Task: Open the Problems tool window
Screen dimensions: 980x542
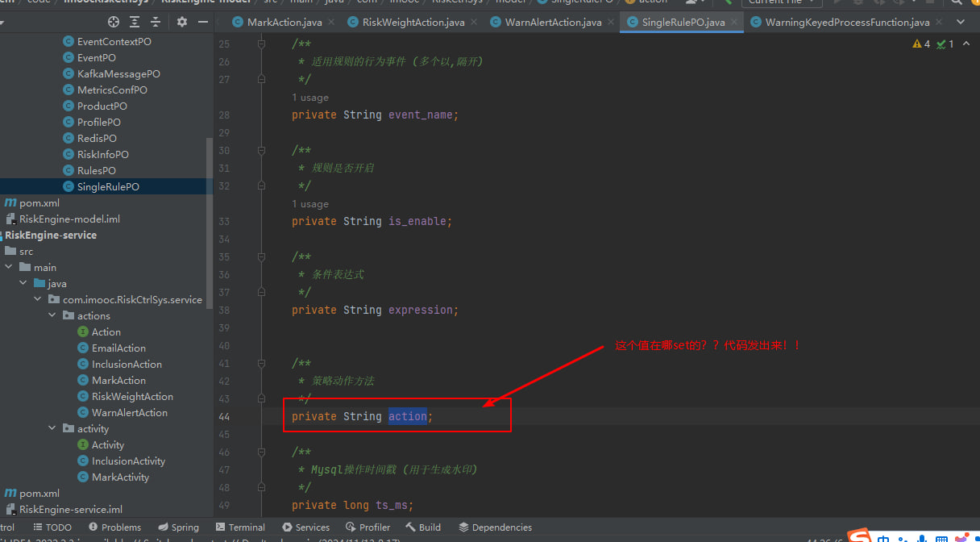Action: [114, 527]
